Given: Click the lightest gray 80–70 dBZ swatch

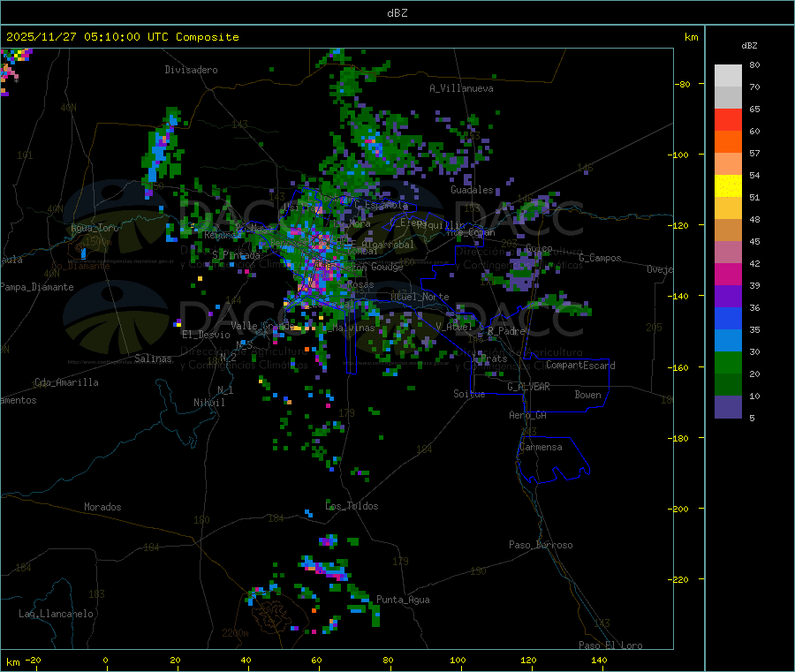Looking at the screenshot, I should [x=728, y=76].
